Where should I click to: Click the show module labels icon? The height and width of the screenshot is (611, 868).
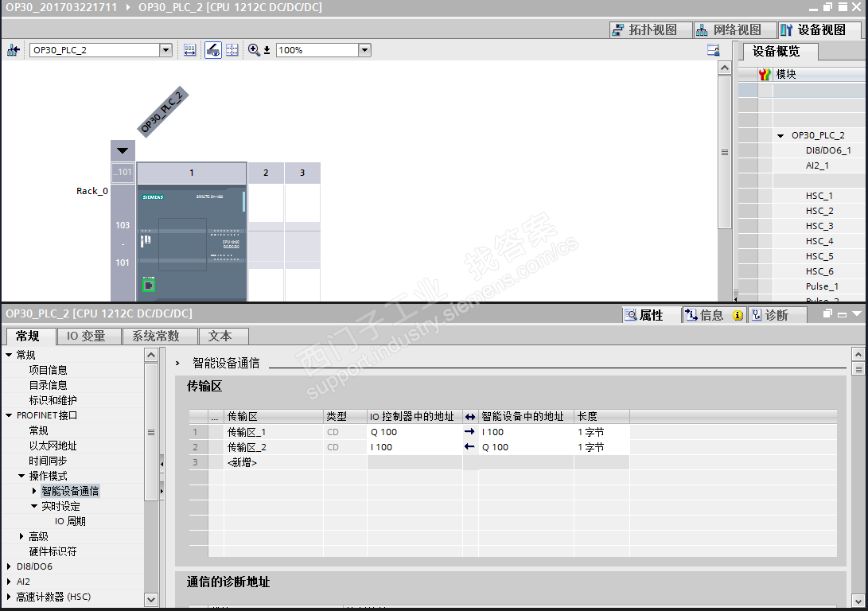point(190,50)
